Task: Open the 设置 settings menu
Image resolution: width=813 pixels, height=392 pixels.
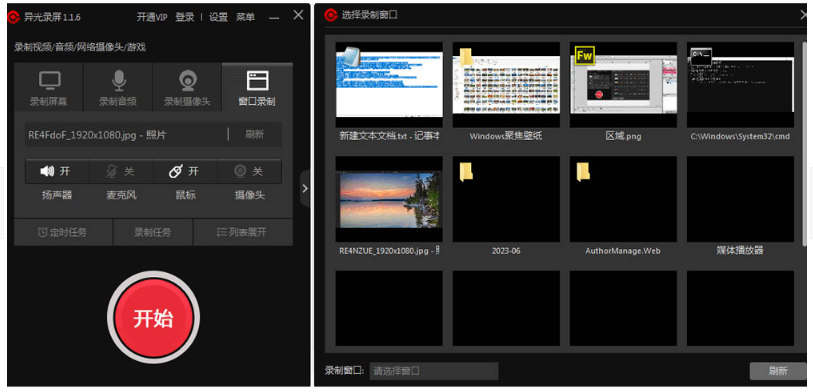Action: [x=218, y=17]
